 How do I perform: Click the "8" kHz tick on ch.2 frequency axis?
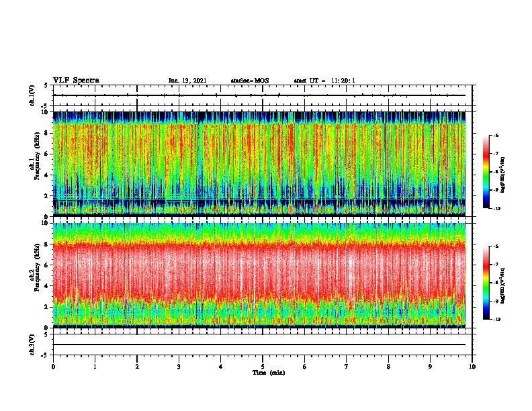pos(46,244)
